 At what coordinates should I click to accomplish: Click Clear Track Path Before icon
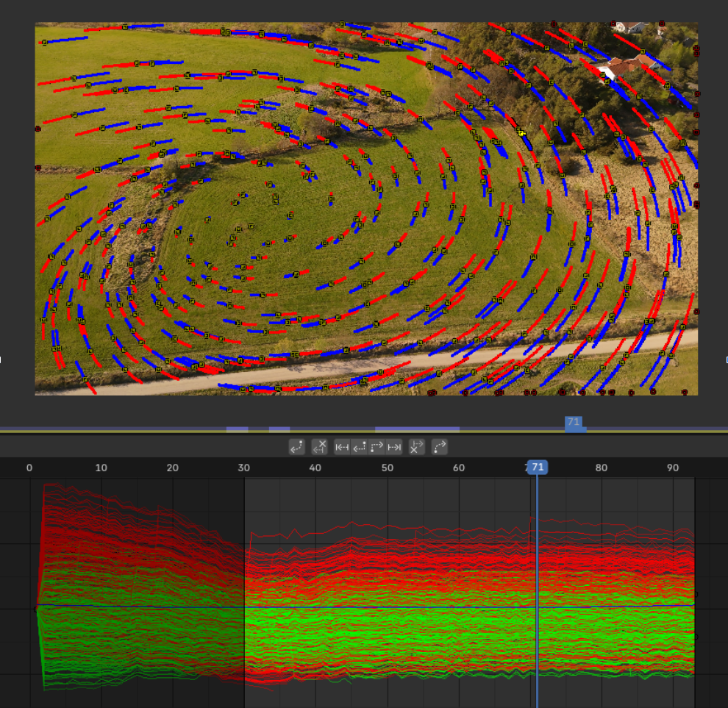(x=319, y=447)
